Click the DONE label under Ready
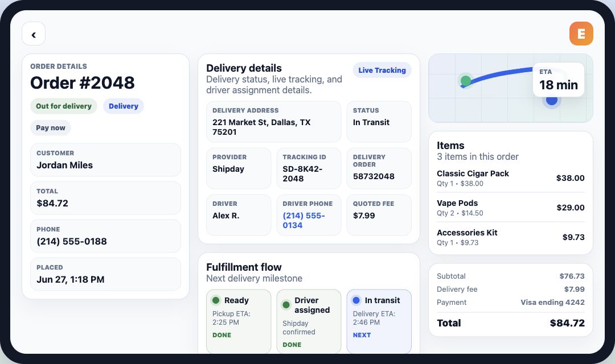This screenshot has height=364, width=615. coord(222,336)
